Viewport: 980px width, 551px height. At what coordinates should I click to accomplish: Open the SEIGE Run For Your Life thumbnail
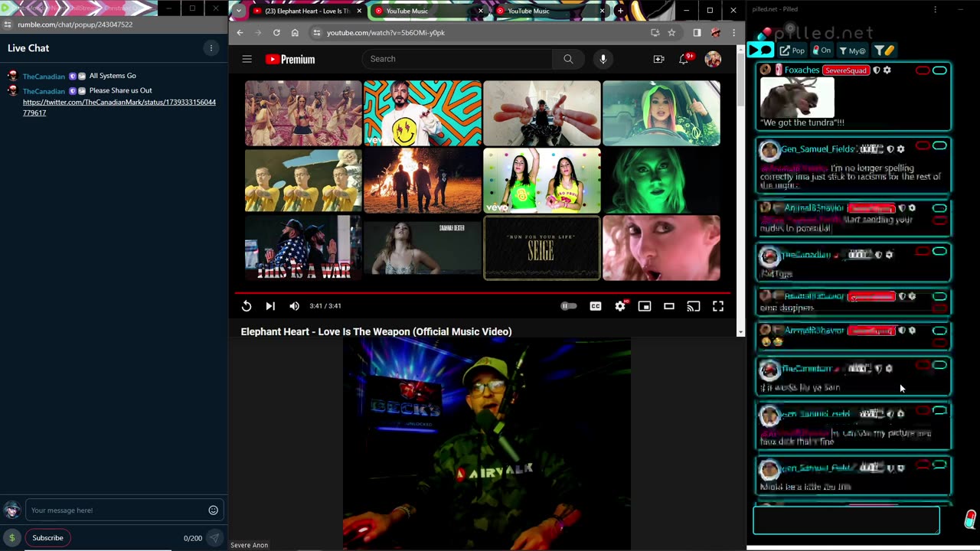[x=542, y=248]
